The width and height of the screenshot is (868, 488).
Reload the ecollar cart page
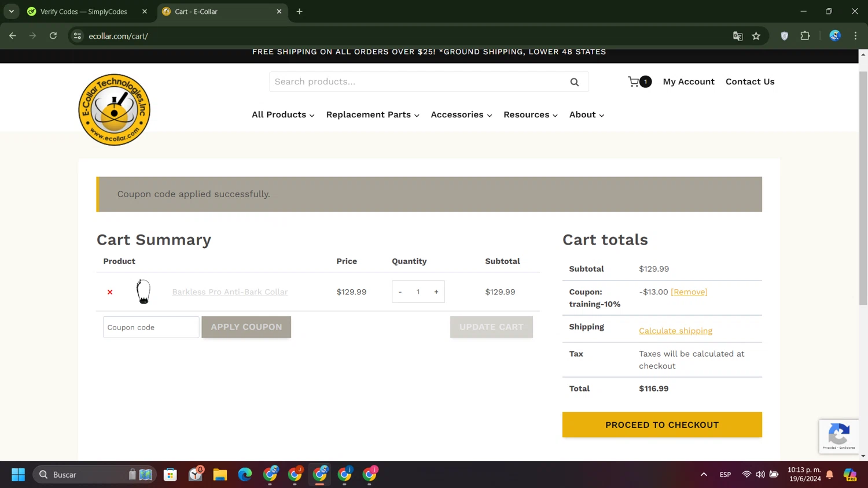click(53, 36)
